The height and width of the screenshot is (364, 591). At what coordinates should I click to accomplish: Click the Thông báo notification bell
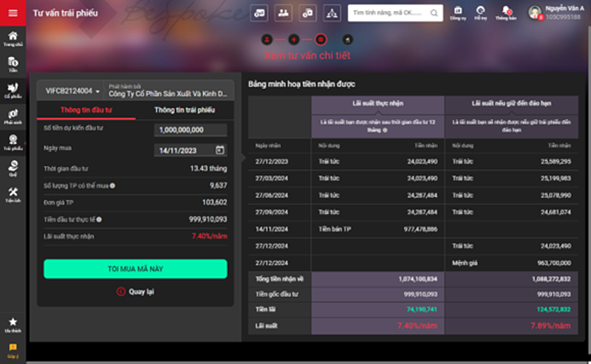tap(505, 13)
